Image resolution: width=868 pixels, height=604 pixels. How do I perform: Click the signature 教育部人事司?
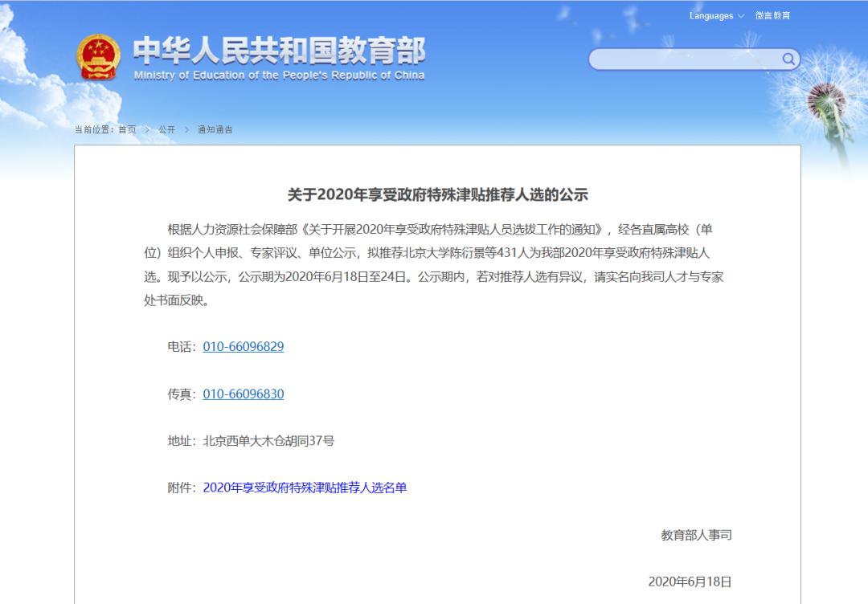696,535
